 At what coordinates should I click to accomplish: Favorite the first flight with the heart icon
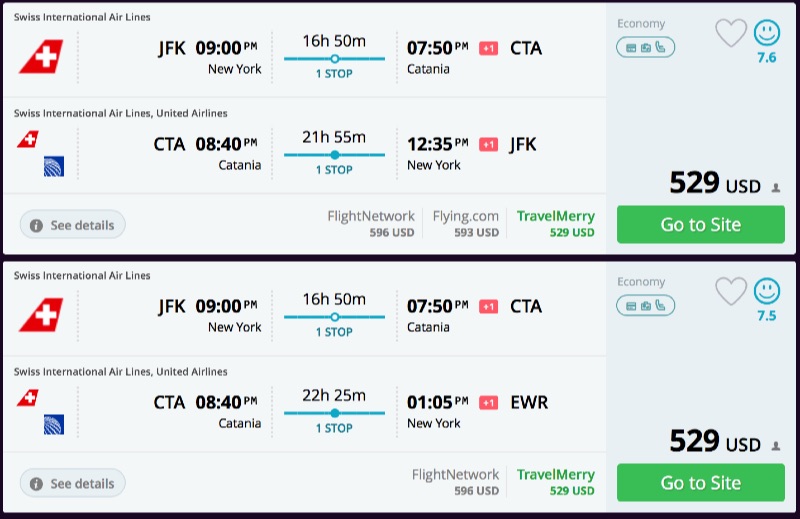coord(731,34)
